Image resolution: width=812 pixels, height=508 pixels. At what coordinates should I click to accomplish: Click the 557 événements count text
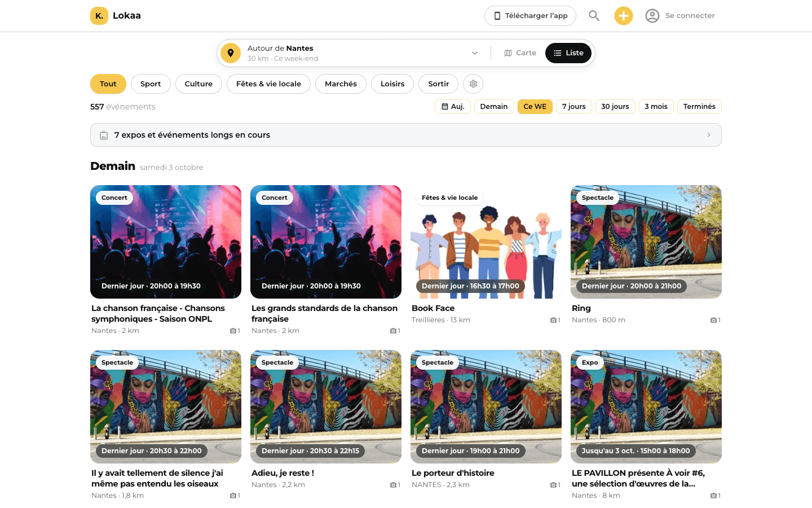click(x=122, y=107)
